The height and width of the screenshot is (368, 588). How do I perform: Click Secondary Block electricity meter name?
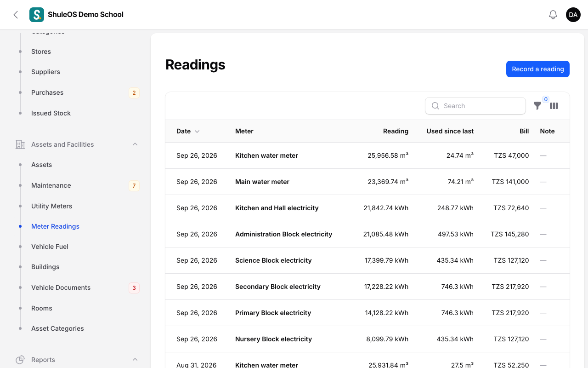coord(278,287)
